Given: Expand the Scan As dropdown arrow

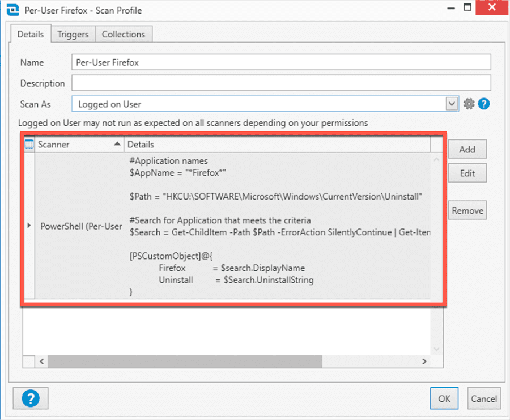Looking at the screenshot, I should [452, 104].
